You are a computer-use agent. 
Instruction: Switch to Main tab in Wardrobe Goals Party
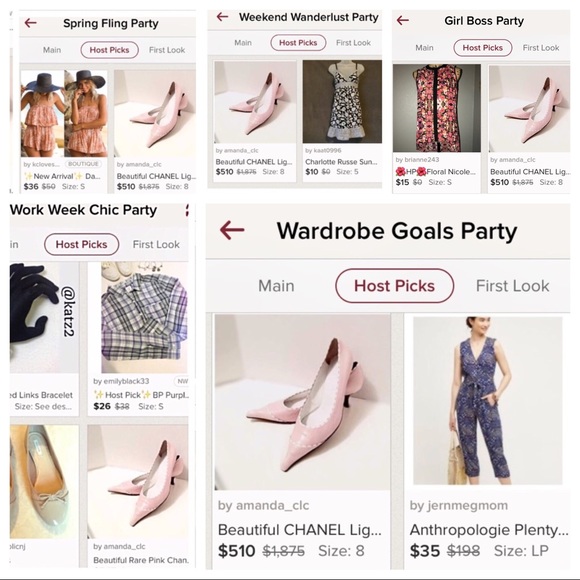click(x=276, y=286)
